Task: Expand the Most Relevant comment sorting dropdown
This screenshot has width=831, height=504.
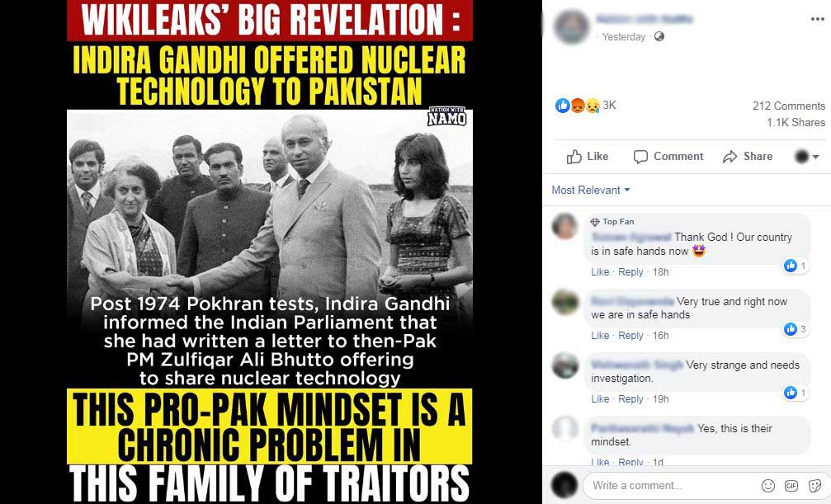Action: [x=590, y=190]
